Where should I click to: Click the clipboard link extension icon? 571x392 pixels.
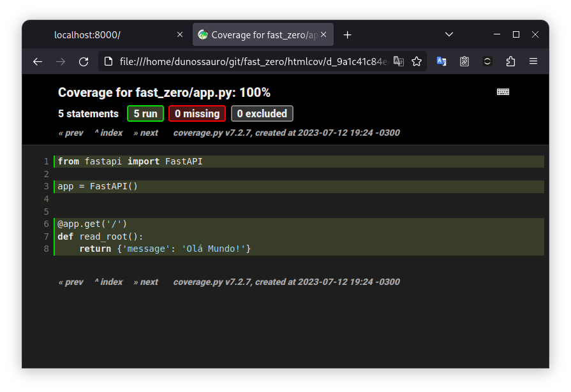[464, 61]
